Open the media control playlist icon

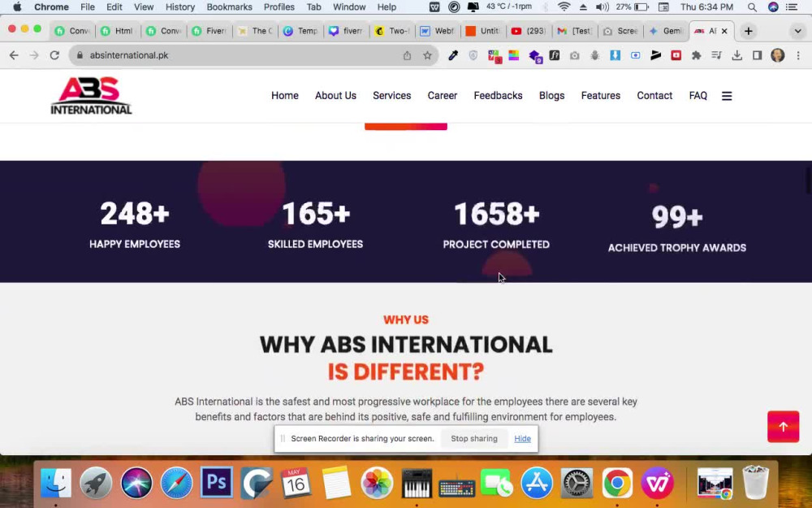(717, 55)
